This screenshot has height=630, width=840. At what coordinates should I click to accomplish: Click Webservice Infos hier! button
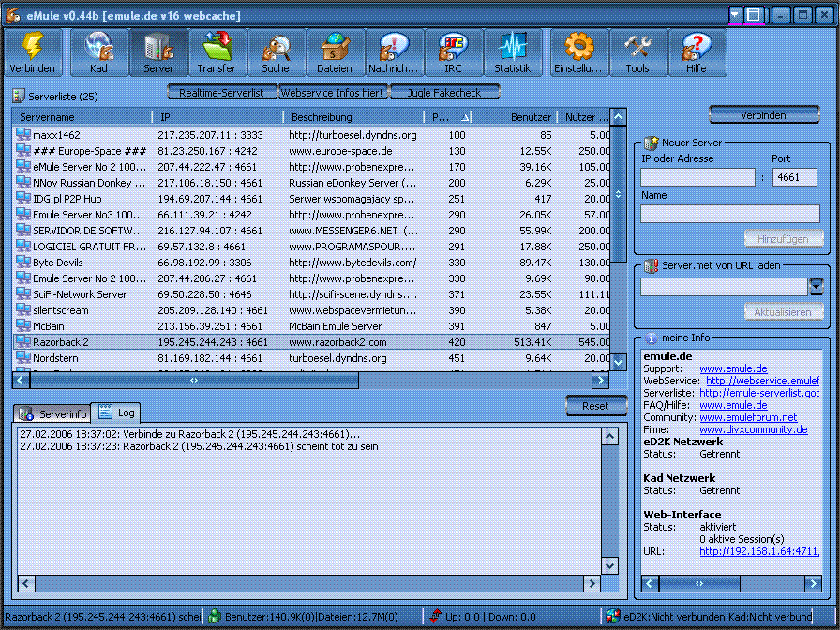coord(333,92)
